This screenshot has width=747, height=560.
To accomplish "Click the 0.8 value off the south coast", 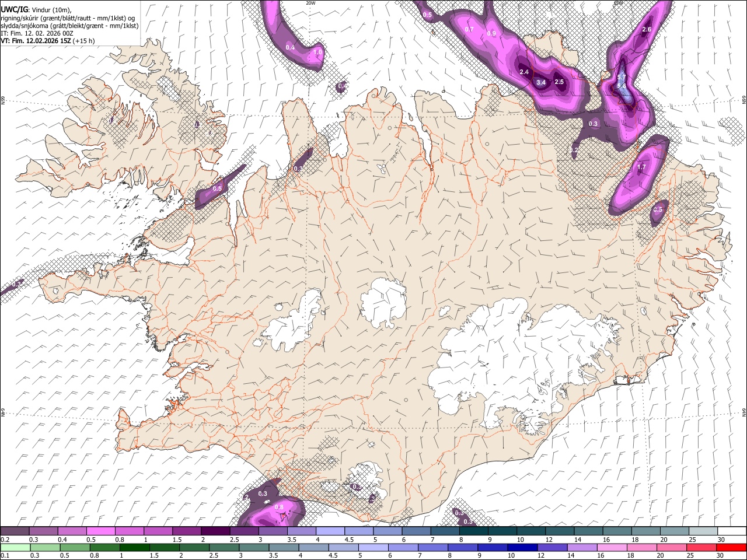I will coord(279,508).
